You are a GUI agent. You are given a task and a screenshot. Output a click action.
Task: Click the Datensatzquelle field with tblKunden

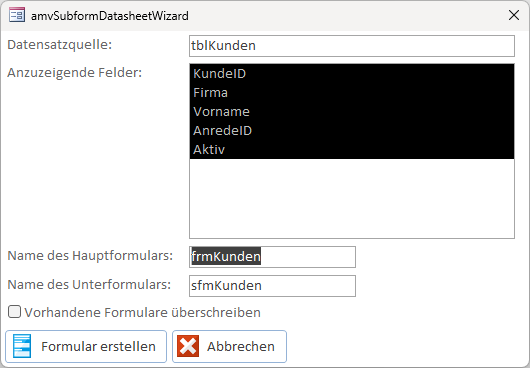coord(352,46)
